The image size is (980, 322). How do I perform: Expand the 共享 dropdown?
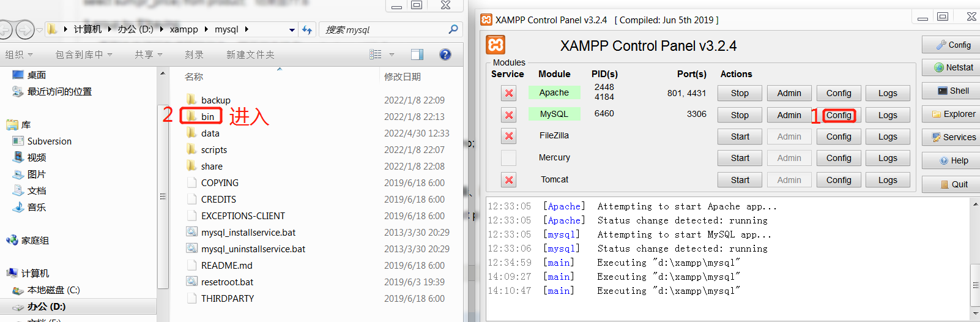pyautogui.click(x=149, y=54)
